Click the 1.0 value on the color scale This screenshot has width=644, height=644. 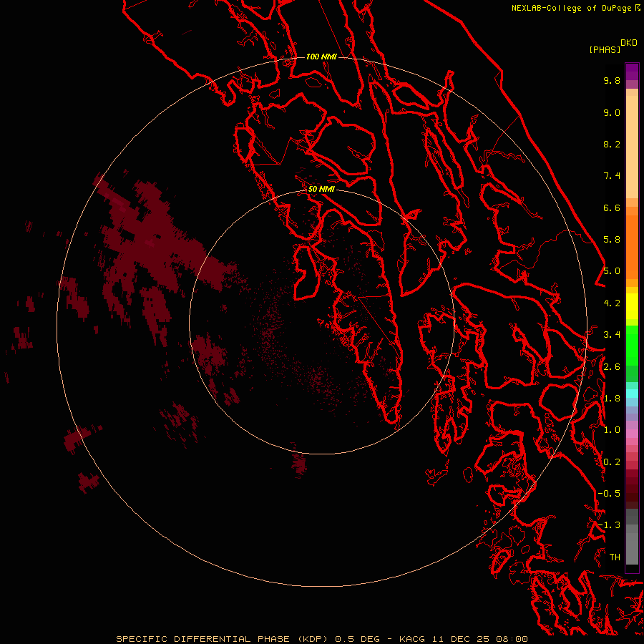(x=612, y=430)
